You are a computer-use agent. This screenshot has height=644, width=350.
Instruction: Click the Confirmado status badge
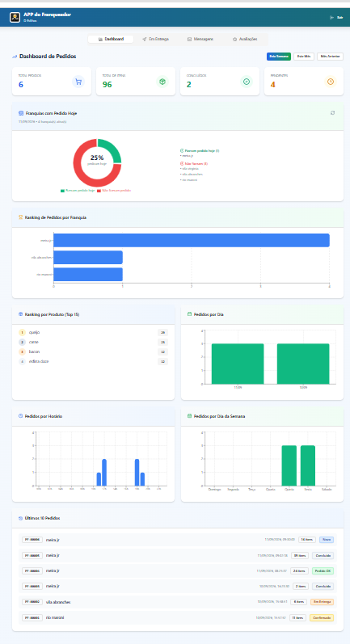point(322,617)
